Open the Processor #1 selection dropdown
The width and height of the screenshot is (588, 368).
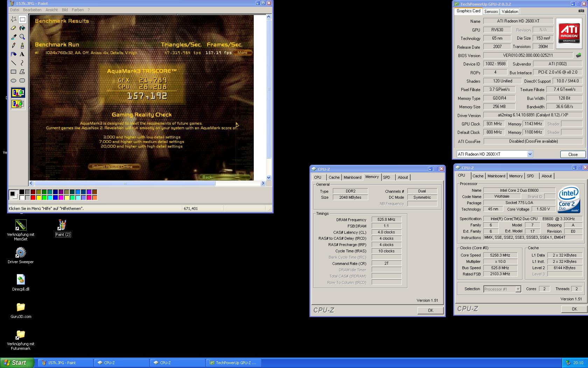[518, 289]
